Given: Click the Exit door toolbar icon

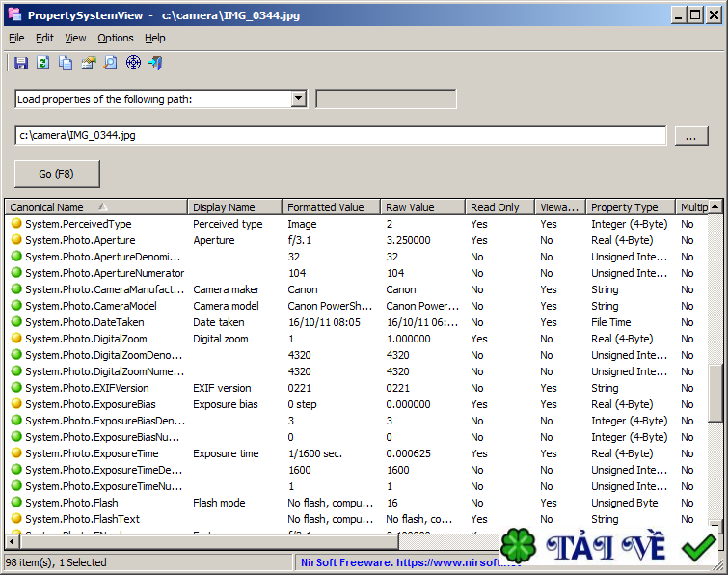Looking at the screenshot, I should tap(155, 63).
